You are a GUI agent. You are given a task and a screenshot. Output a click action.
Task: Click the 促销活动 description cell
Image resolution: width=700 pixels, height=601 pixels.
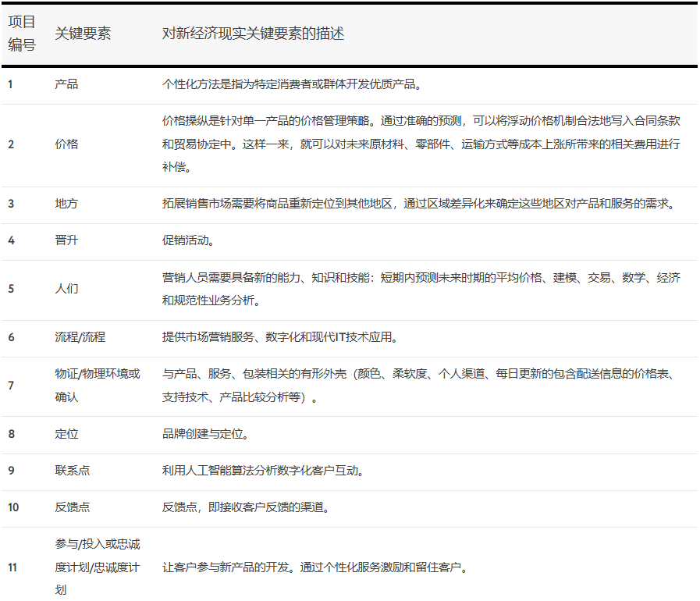[186, 240]
